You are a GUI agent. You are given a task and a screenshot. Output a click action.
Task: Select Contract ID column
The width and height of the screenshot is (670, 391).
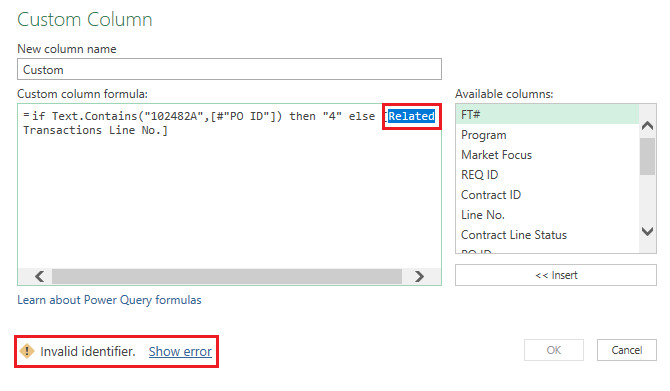pos(547,195)
